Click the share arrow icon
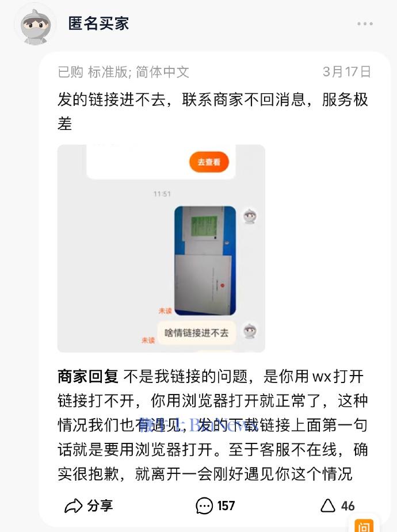Screen dimensions: 397x532 pyautogui.click(x=73, y=506)
